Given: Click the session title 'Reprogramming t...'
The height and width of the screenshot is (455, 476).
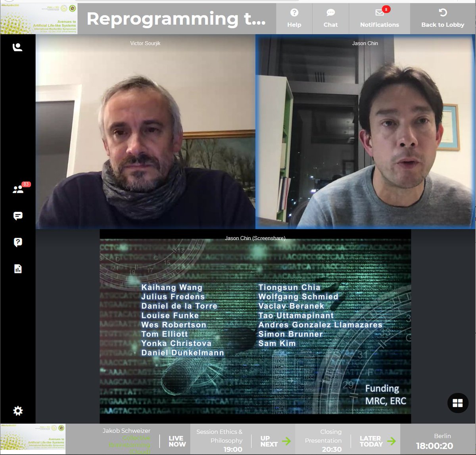Looking at the screenshot, I should click(x=176, y=19).
